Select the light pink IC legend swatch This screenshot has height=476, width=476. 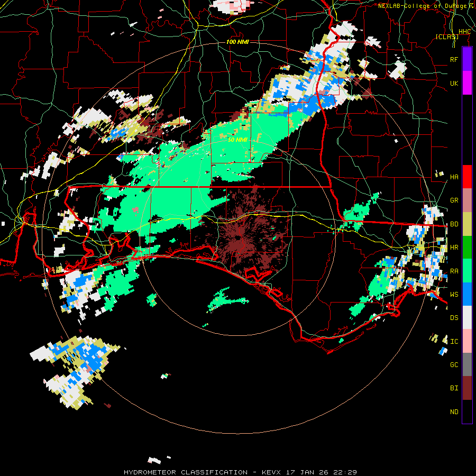[x=467, y=341]
